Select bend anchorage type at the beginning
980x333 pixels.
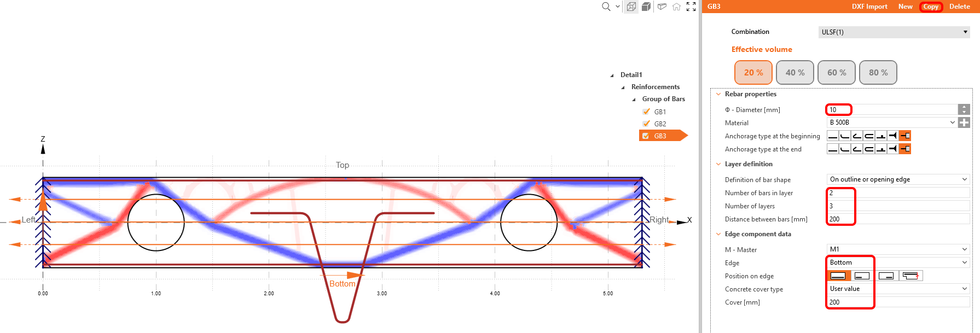845,136
